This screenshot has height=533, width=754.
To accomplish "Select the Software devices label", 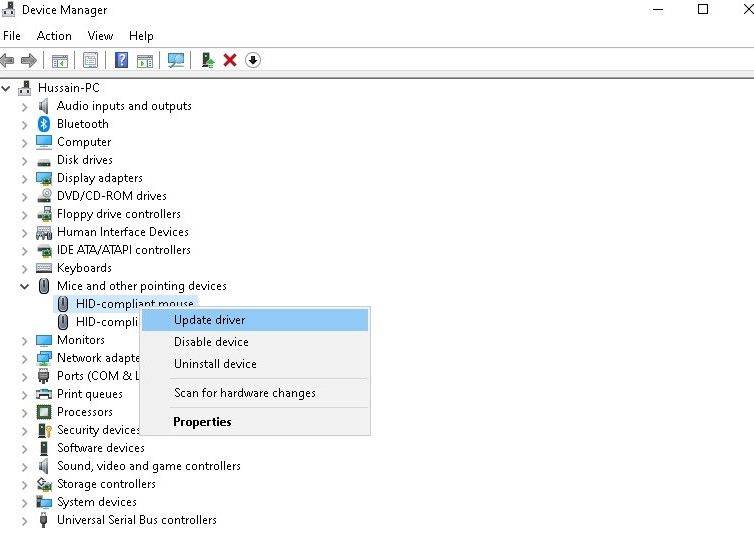I will (x=101, y=448).
